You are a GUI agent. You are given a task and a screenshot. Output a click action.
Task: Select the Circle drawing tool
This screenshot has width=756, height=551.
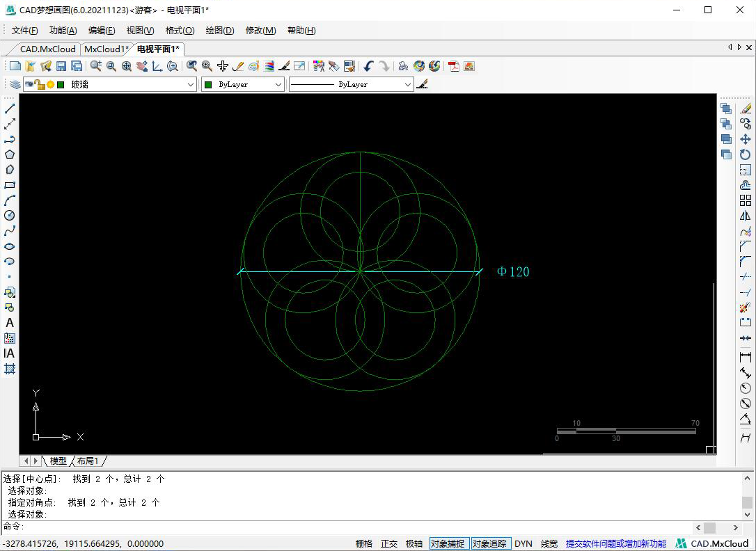[10, 216]
